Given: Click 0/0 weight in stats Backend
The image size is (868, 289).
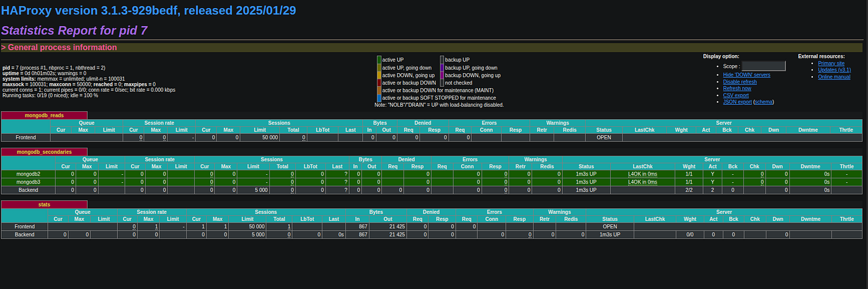Looking at the screenshot, I should point(689,234).
